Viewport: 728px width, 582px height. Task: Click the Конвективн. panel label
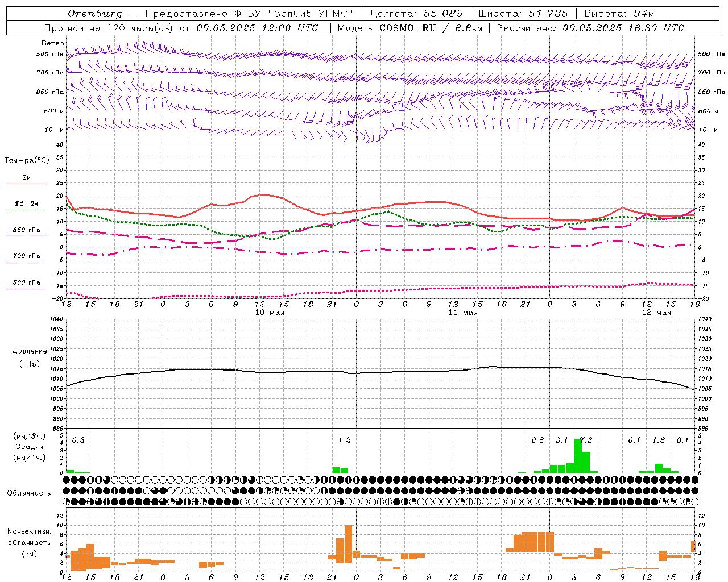coord(30,531)
